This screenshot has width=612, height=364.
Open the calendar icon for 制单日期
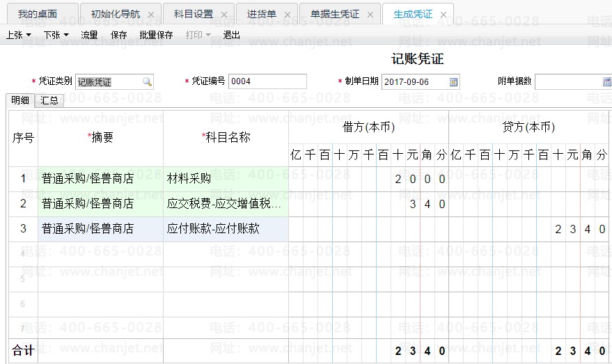pyautogui.click(x=453, y=82)
